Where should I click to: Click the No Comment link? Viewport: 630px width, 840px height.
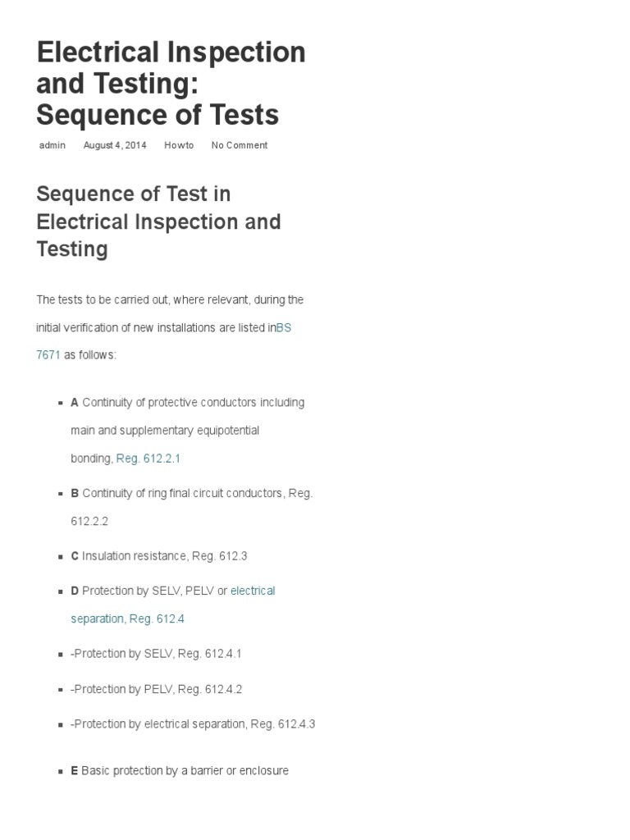[239, 145]
